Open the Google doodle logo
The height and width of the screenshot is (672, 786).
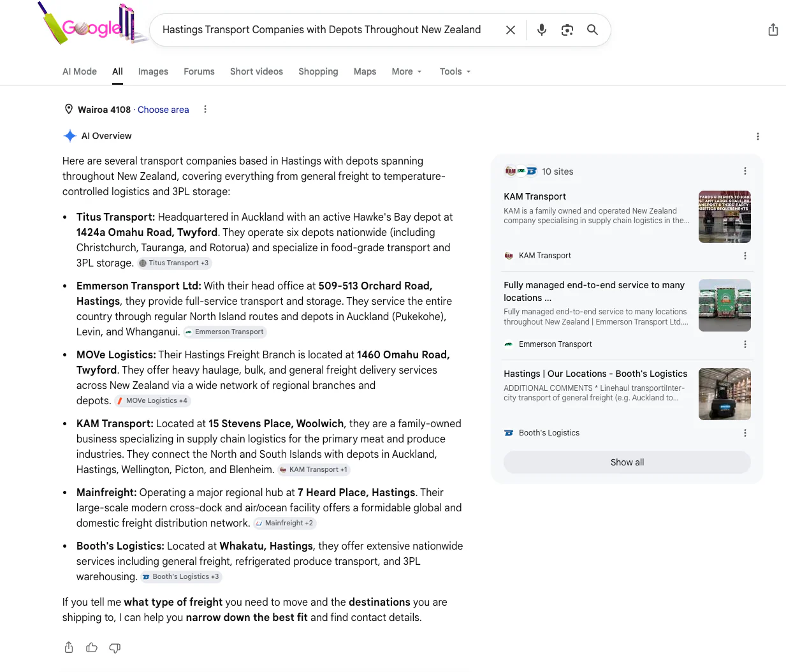tap(91, 24)
